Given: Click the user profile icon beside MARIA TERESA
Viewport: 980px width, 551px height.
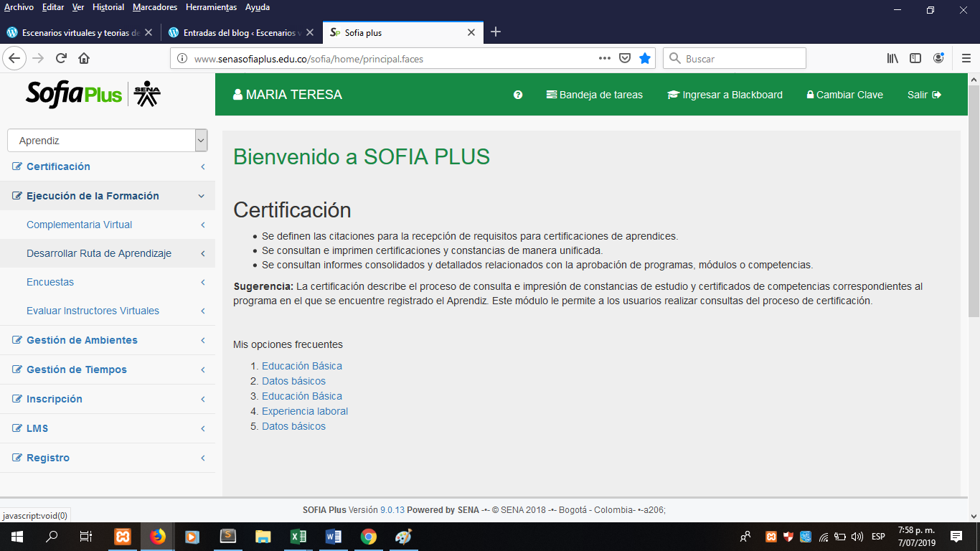Looking at the screenshot, I should pos(237,94).
